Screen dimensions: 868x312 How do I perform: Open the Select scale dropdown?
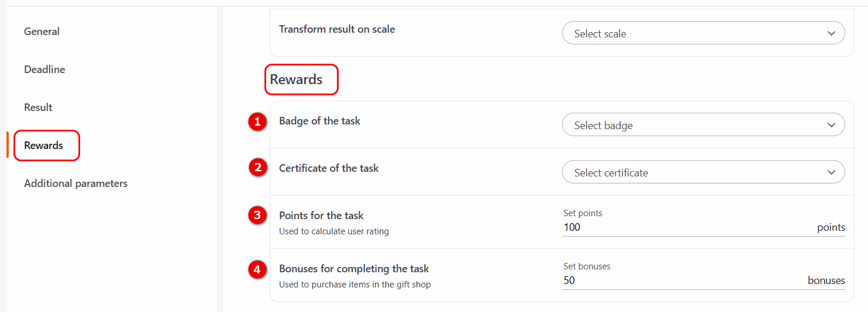[x=702, y=33]
